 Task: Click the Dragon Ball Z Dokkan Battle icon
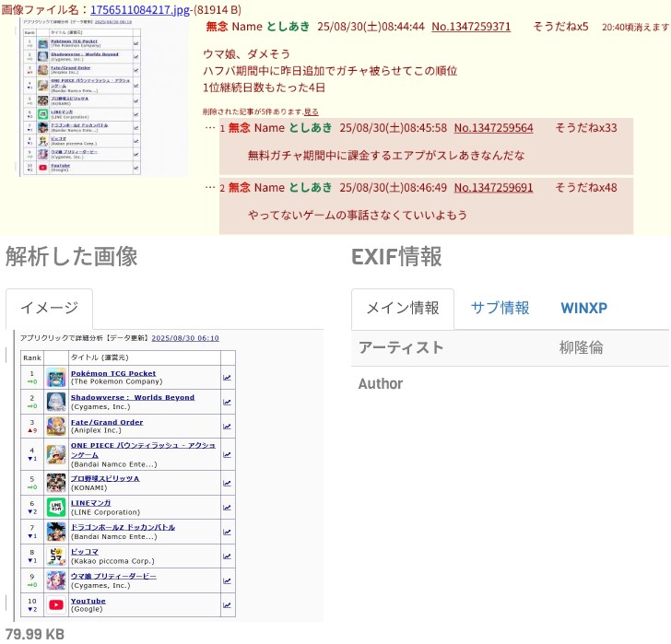click(x=55, y=531)
